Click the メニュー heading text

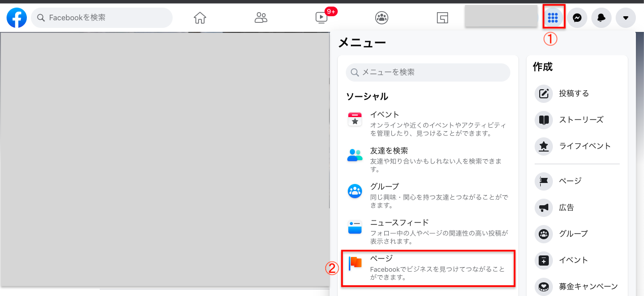[362, 43]
